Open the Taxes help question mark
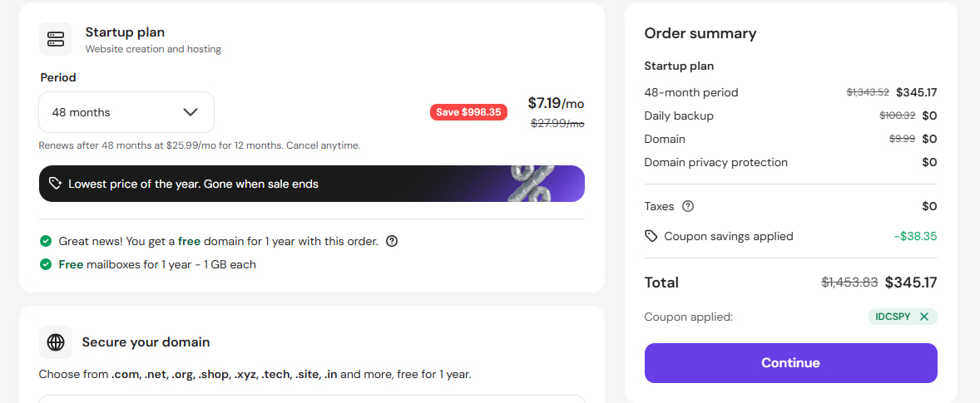980x403 pixels. click(688, 206)
